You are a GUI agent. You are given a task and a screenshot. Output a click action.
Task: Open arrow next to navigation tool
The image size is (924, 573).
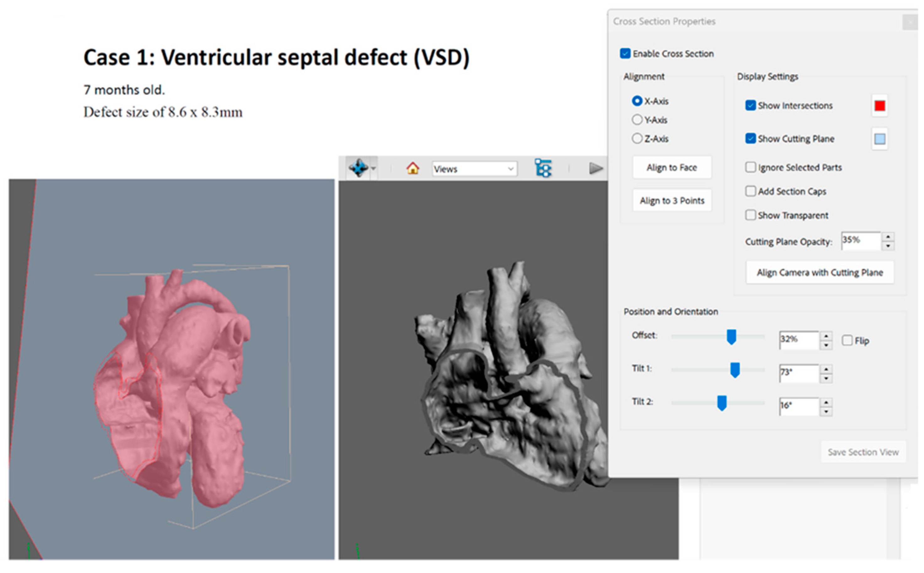tap(373, 168)
